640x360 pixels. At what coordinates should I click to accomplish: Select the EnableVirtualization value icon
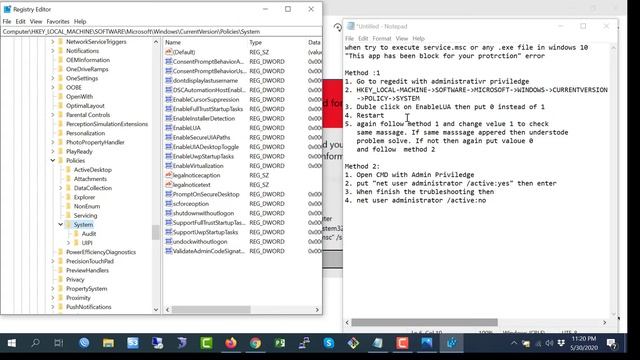point(169,166)
